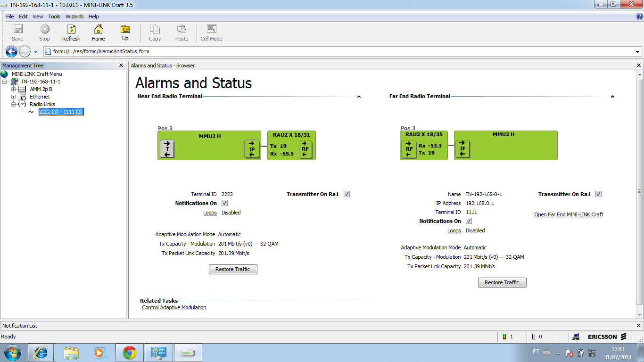The image size is (644, 362).
Task: Toggle near-end Transmitter On Ra1 checkbox
Action: click(347, 194)
